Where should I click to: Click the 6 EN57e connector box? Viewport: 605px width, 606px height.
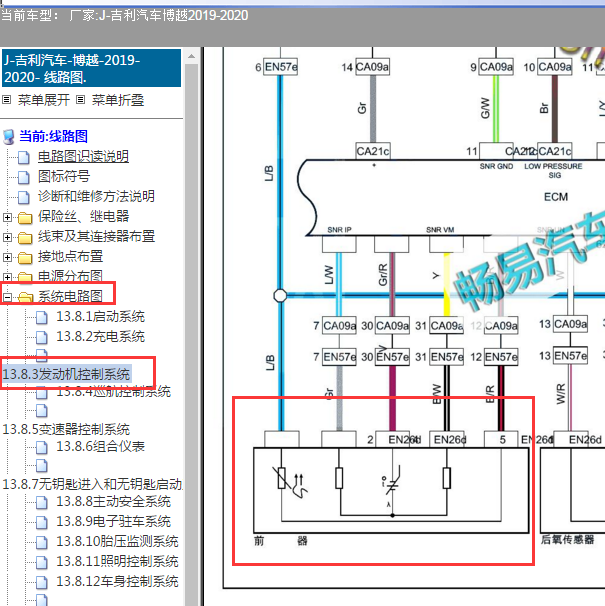[x=280, y=67]
